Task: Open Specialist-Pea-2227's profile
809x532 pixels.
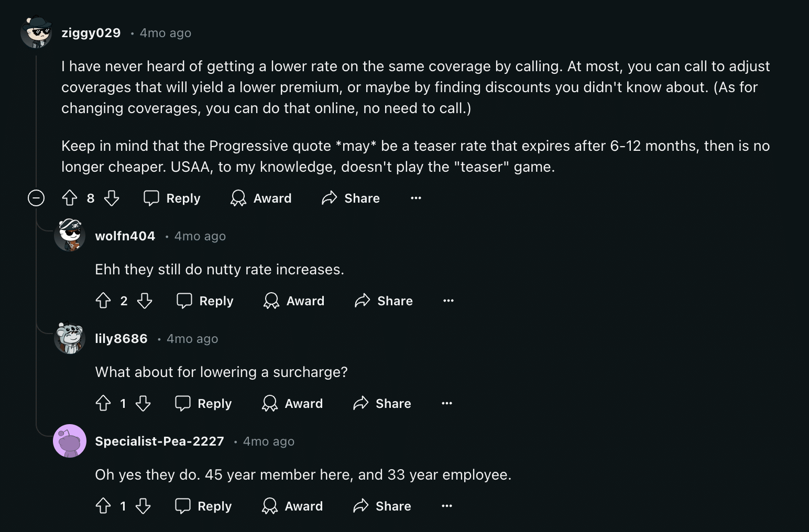Action: tap(159, 441)
